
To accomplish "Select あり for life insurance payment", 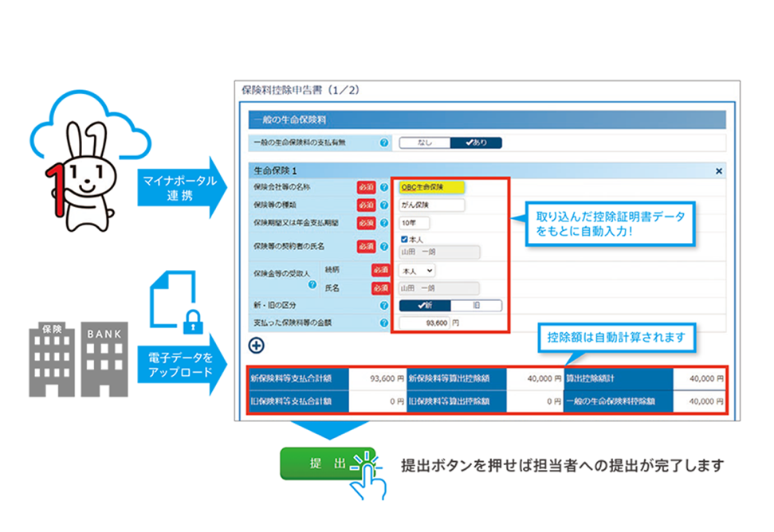I will pos(475,143).
